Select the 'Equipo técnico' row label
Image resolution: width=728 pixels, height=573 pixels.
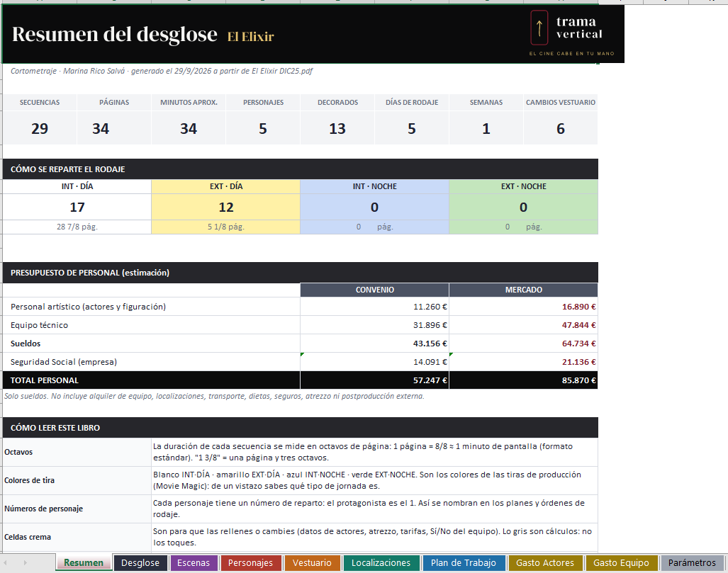click(x=152, y=325)
